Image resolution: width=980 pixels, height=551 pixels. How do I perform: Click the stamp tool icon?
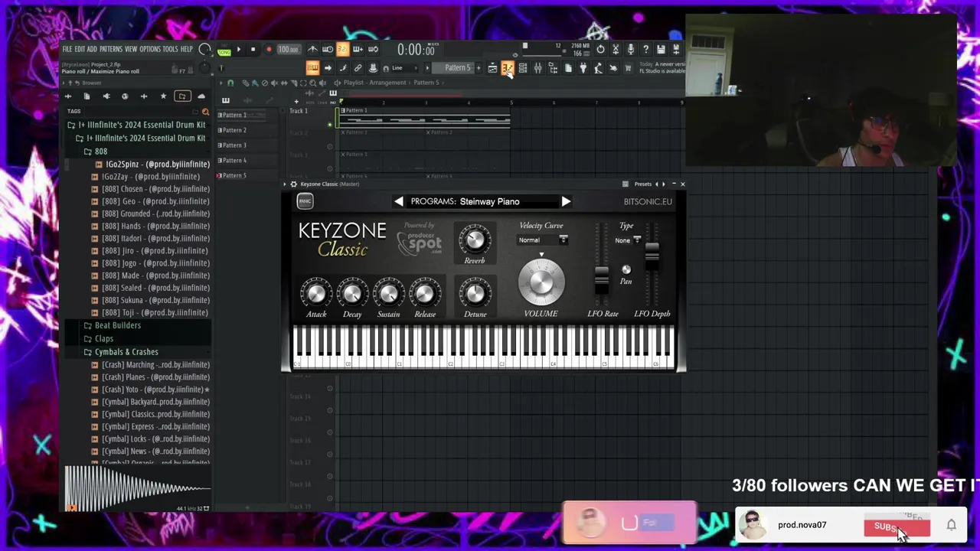pyautogui.click(x=373, y=68)
